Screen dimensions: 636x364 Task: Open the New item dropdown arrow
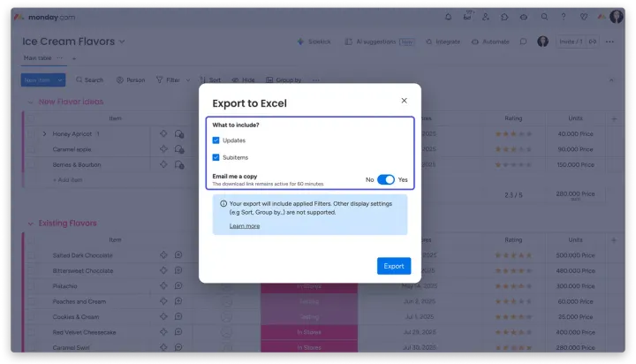point(60,80)
